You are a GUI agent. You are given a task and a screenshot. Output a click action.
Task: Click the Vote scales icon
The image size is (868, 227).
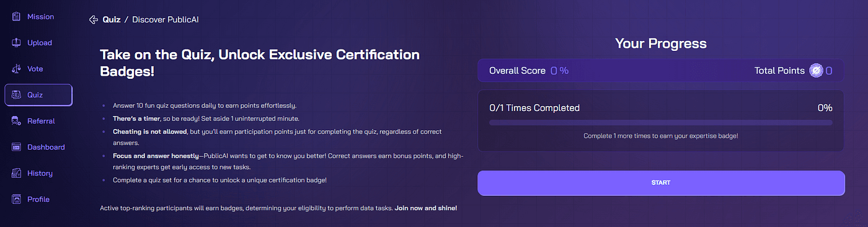click(x=16, y=69)
